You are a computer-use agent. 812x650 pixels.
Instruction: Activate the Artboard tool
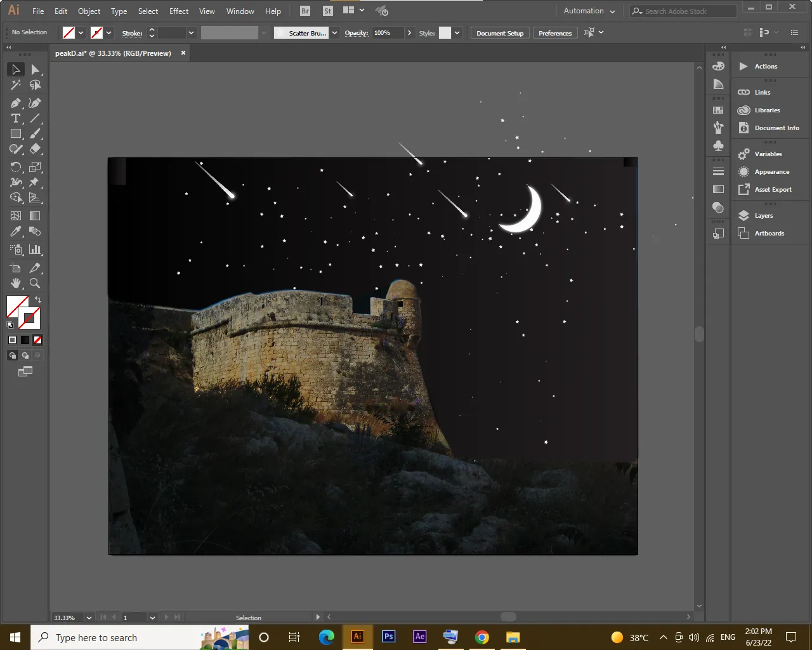(16, 268)
